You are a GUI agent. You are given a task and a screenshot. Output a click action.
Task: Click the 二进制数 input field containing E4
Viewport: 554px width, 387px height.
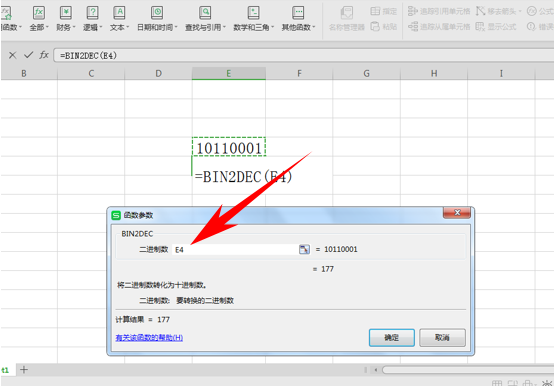pyautogui.click(x=235, y=250)
